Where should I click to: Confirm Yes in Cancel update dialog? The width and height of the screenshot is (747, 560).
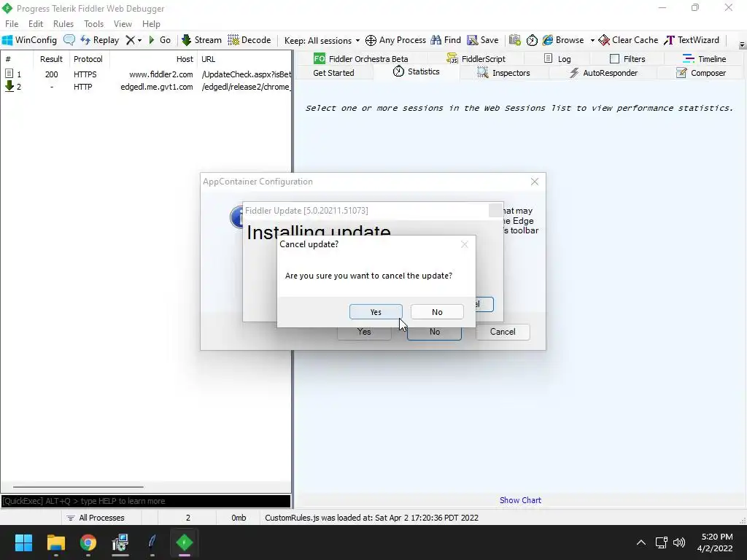[x=376, y=312]
